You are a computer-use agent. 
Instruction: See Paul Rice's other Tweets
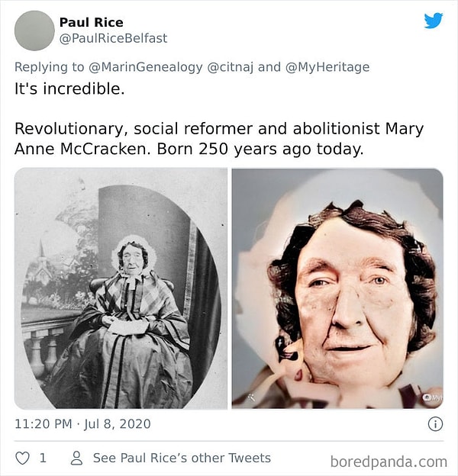[x=182, y=458]
